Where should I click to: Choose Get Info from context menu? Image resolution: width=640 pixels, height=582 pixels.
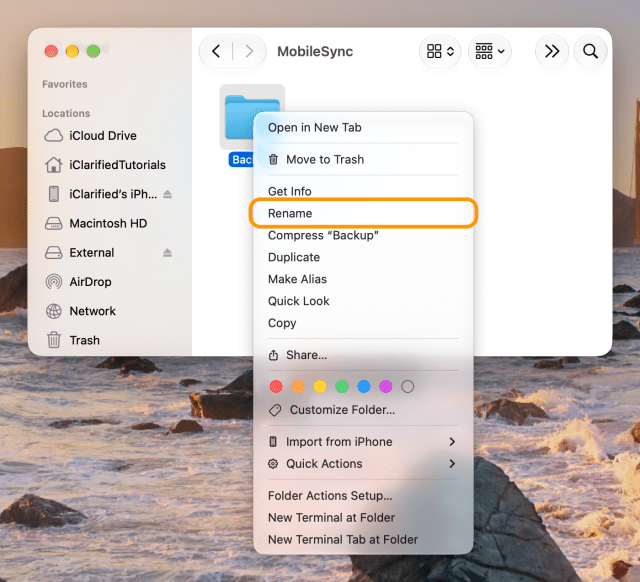coord(363,191)
